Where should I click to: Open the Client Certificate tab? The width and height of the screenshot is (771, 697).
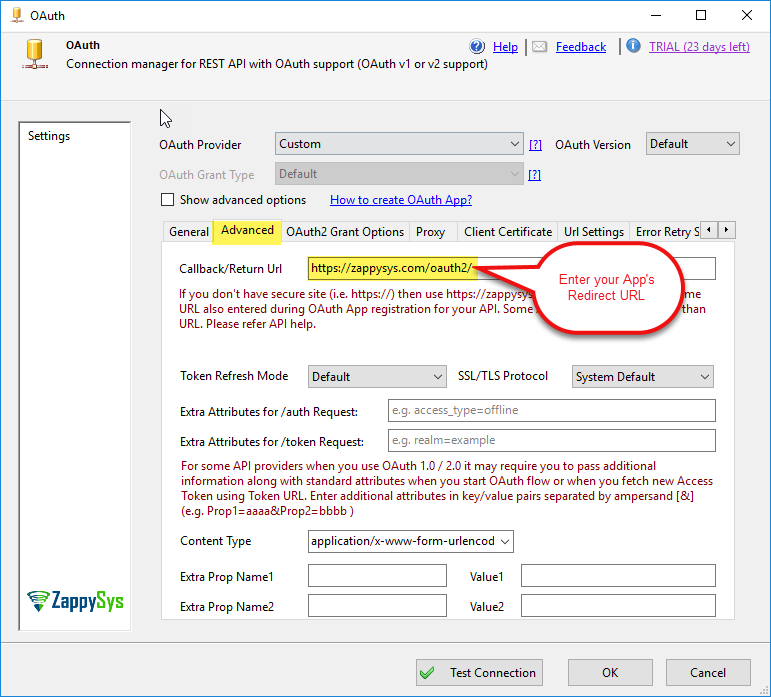tap(508, 232)
